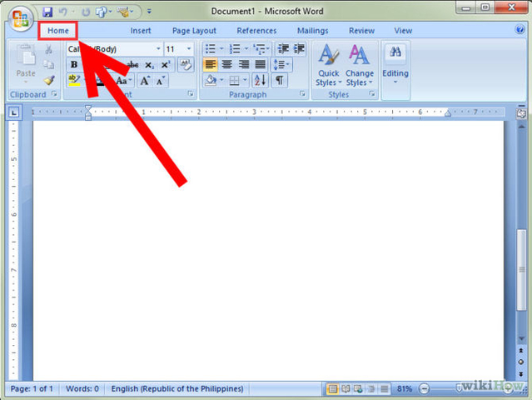This screenshot has height=400, width=532.
Task: Click the Paste clipboard icon
Action: (26, 55)
